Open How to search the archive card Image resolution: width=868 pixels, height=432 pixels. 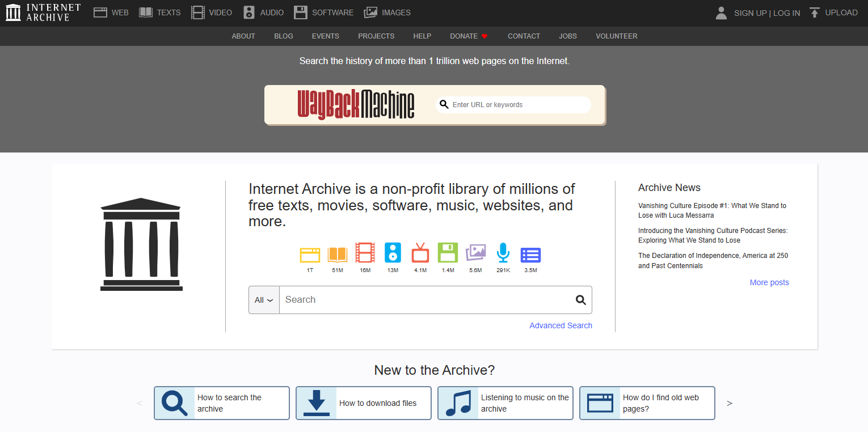(x=222, y=403)
